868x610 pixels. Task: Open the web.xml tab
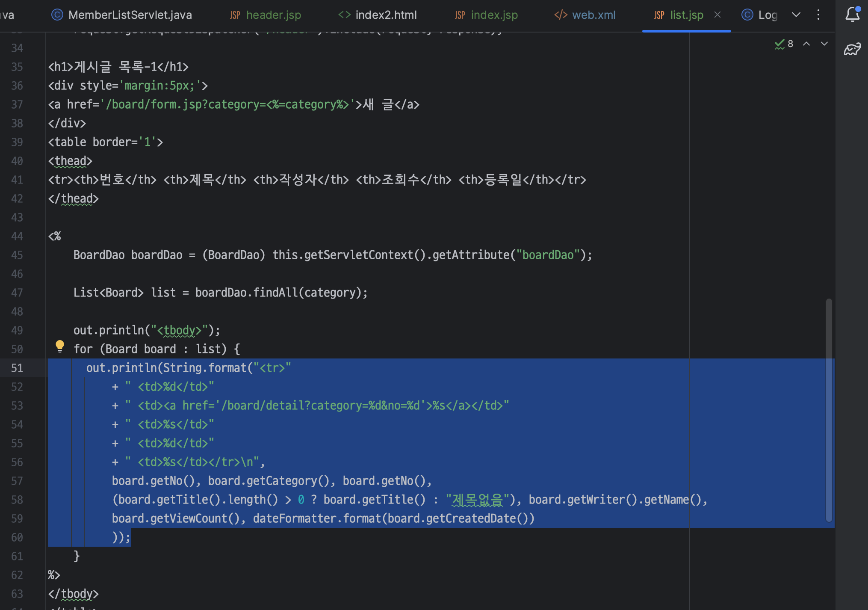[593, 15]
